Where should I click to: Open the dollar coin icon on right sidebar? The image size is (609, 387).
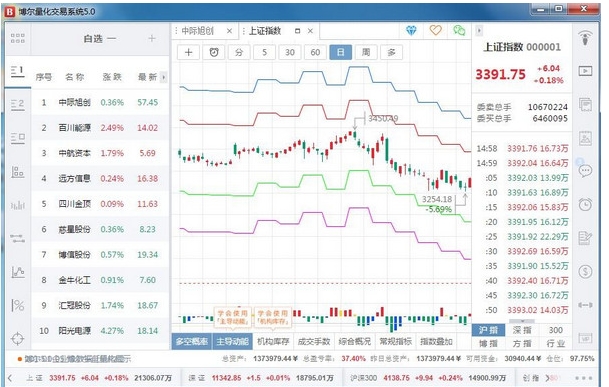[585, 271]
